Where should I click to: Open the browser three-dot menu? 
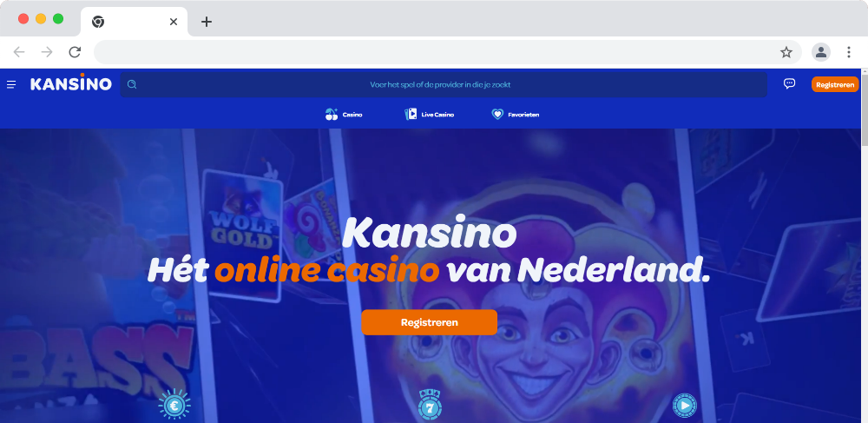tap(849, 53)
